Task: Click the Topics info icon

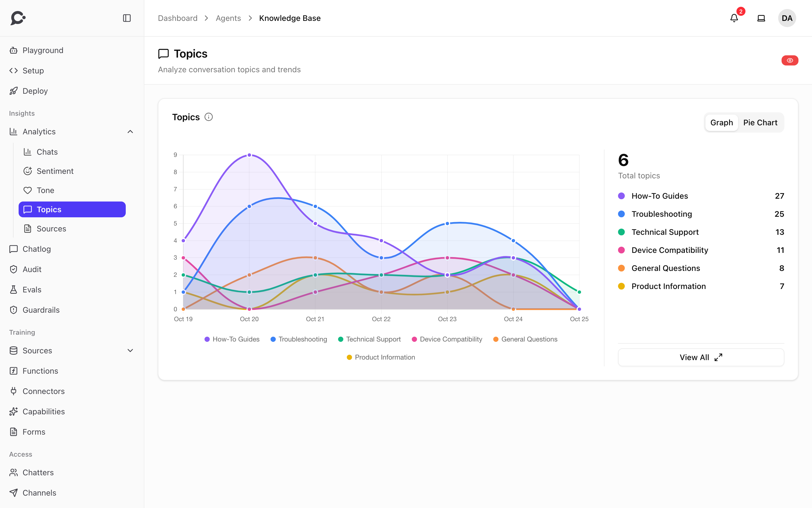Action: (x=209, y=117)
